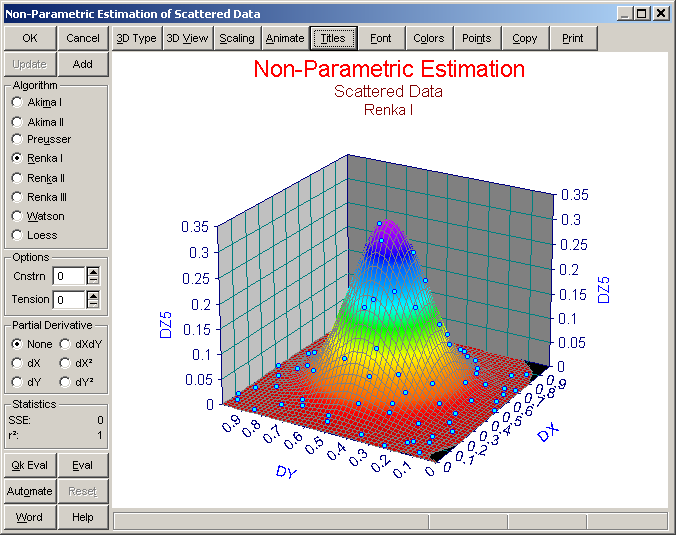The height and width of the screenshot is (535, 676).
Task: Open the 3D Type options
Action: (x=137, y=38)
